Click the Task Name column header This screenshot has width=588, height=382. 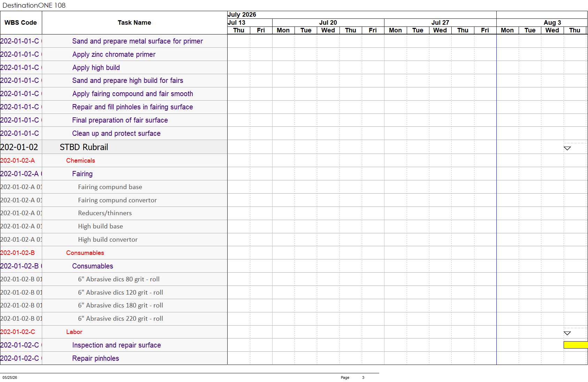[x=135, y=23]
